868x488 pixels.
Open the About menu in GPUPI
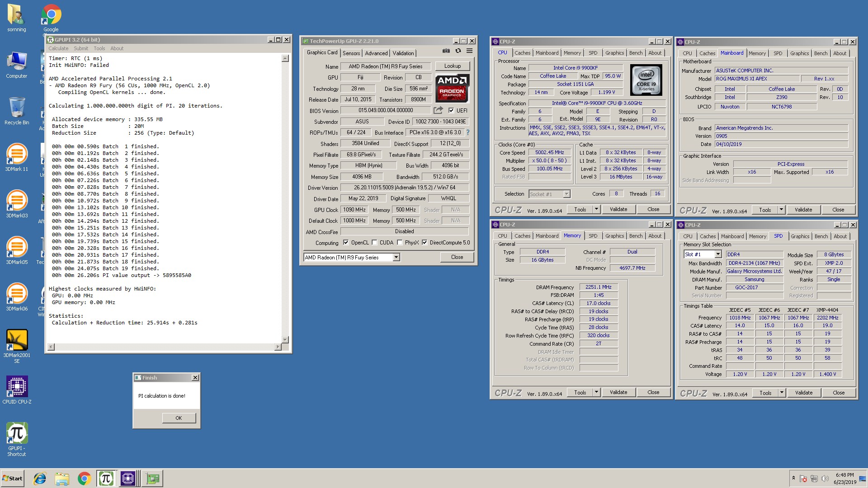point(117,48)
